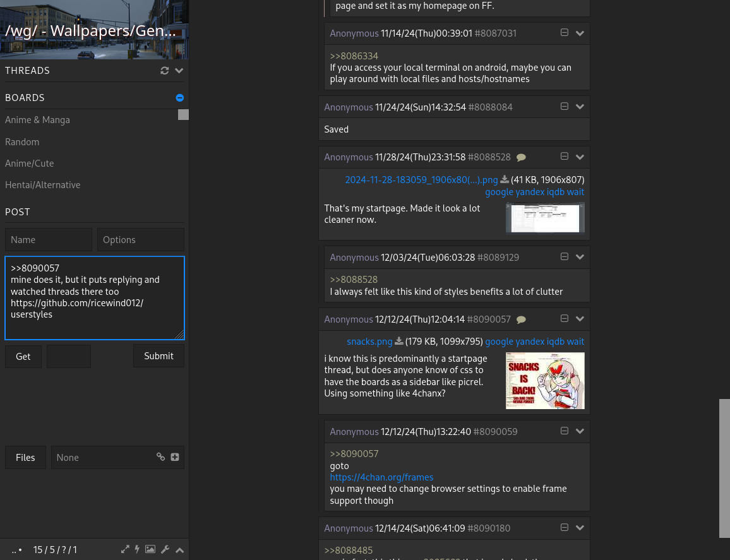Open the Anime/Cute board
The image size is (730, 560).
(x=29, y=164)
